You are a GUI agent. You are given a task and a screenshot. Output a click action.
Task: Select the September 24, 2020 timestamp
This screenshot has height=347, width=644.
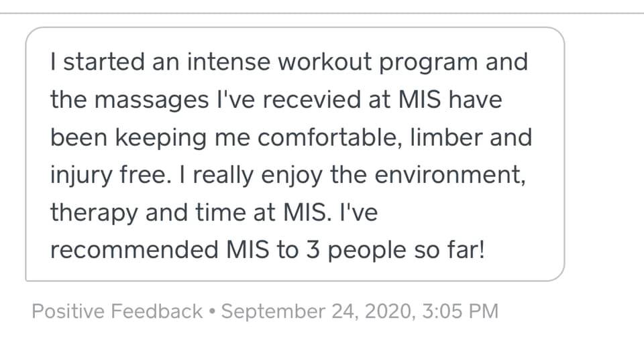[317, 311]
